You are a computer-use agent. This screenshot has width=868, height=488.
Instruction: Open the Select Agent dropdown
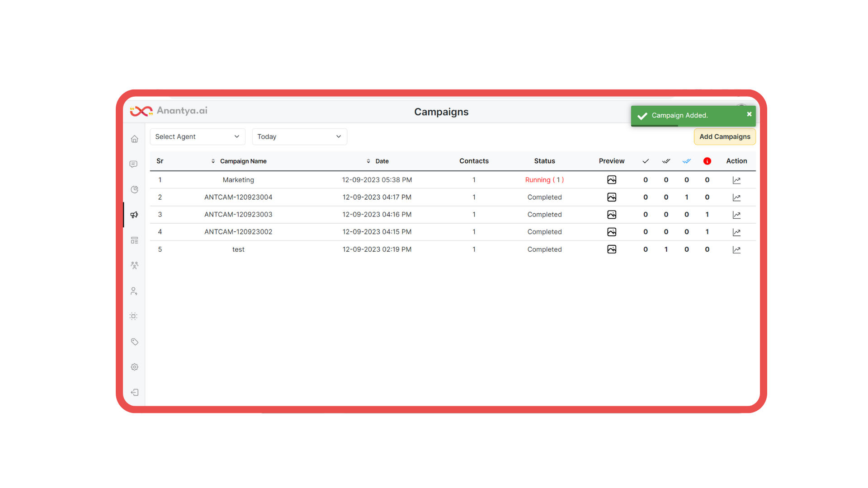tap(198, 136)
